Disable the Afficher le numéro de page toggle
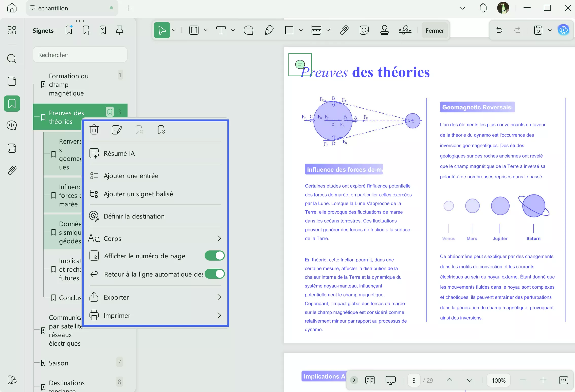 (214, 256)
